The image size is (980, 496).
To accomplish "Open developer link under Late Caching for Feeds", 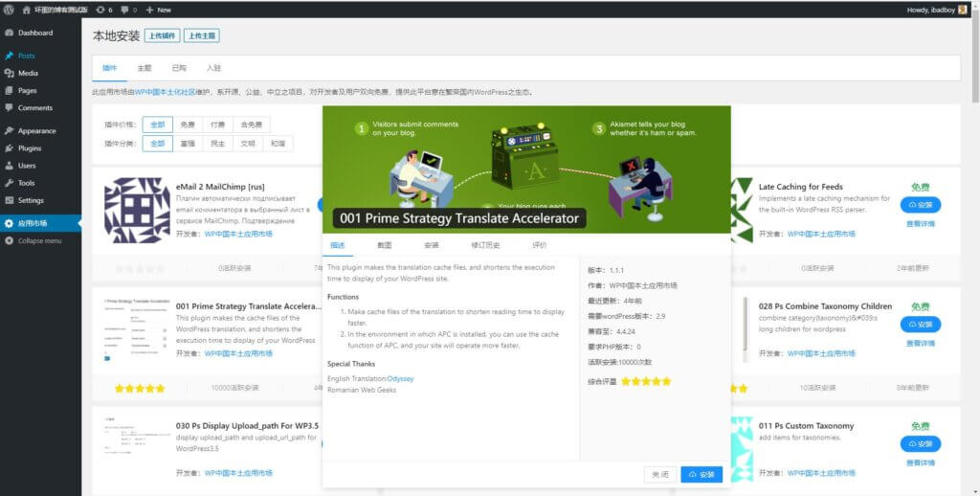I will coord(821,234).
